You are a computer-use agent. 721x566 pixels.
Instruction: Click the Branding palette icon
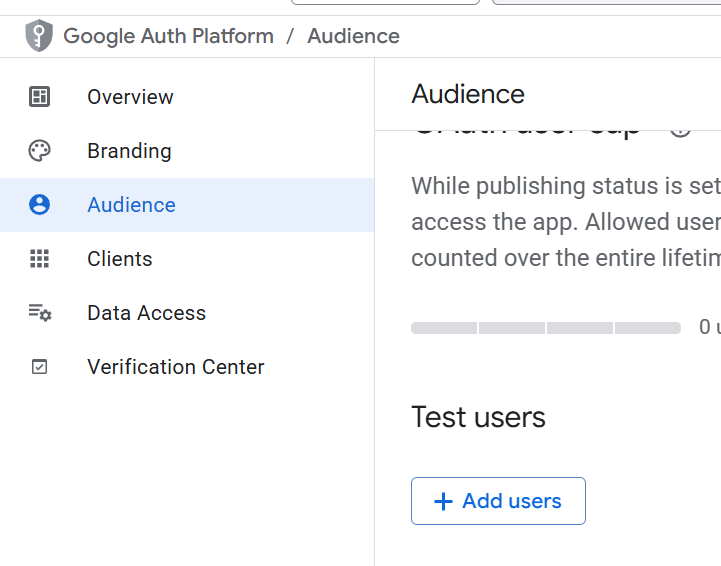click(39, 151)
